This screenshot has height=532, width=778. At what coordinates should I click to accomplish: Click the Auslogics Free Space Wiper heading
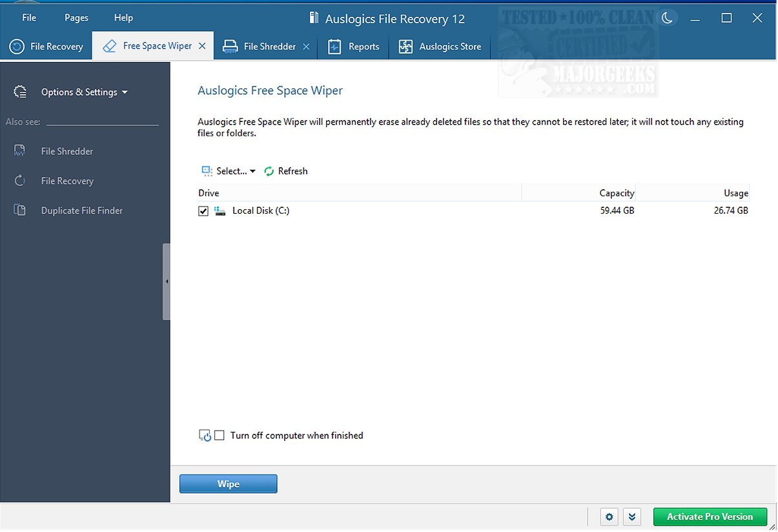(x=270, y=90)
